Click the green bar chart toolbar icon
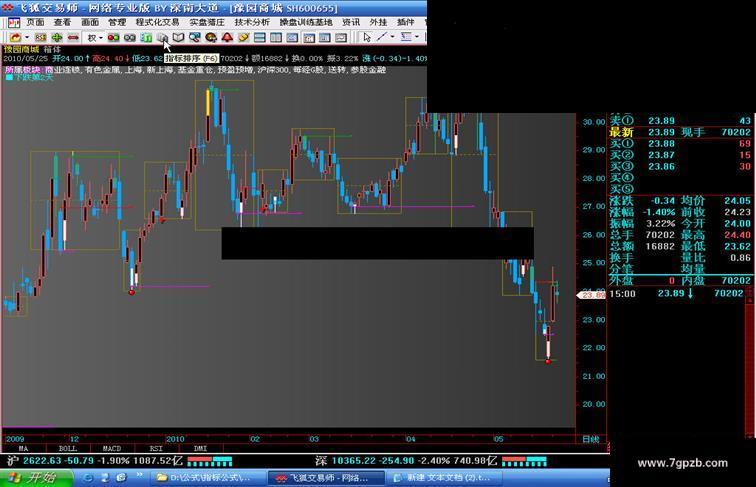This screenshot has height=487, width=756. (146, 37)
